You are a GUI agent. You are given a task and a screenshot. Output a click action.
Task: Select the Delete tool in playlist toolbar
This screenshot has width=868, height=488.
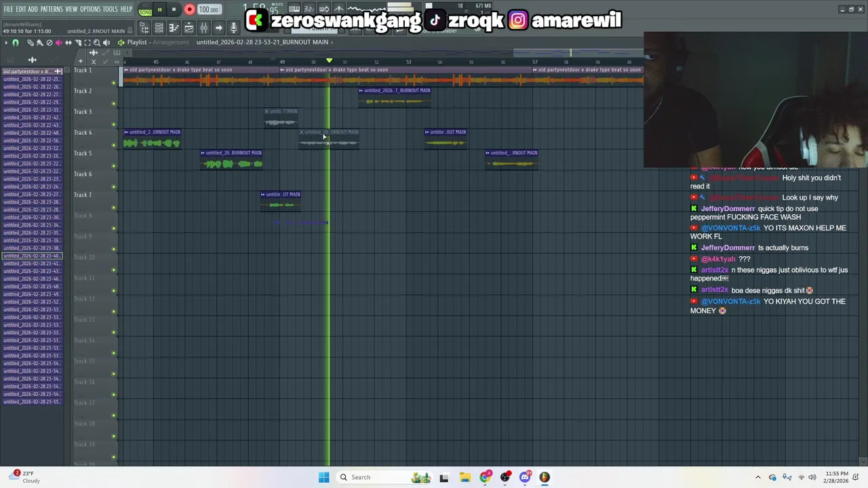[x=49, y=43]
